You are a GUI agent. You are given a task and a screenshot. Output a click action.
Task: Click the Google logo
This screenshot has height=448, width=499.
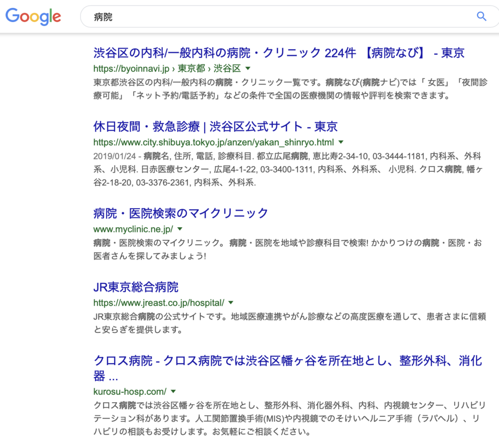point(33,17)
